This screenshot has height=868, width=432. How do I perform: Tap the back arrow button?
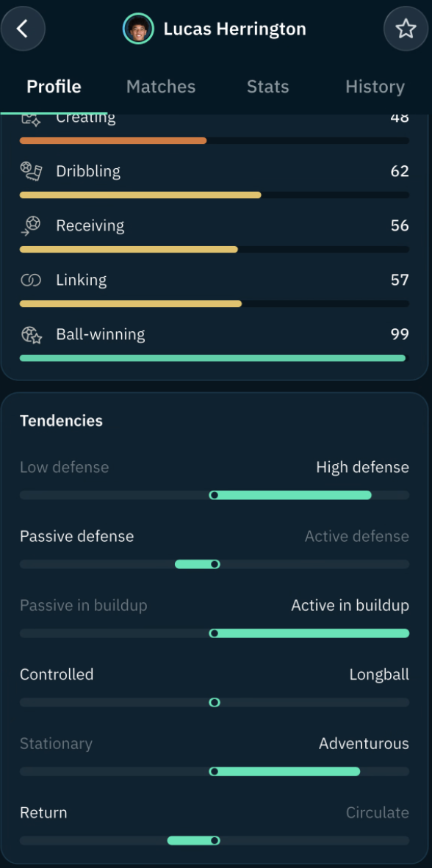[x=23, y=29]
